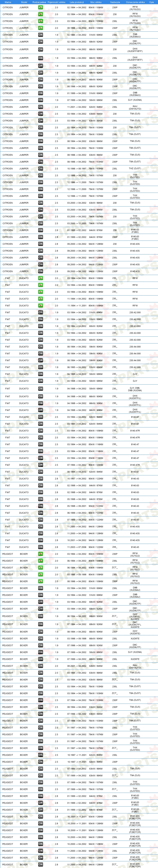Click the '10.1996 -> 08.1997' production years cell
The height and width of the screenshot is (868, 158).
coord(77,169)
